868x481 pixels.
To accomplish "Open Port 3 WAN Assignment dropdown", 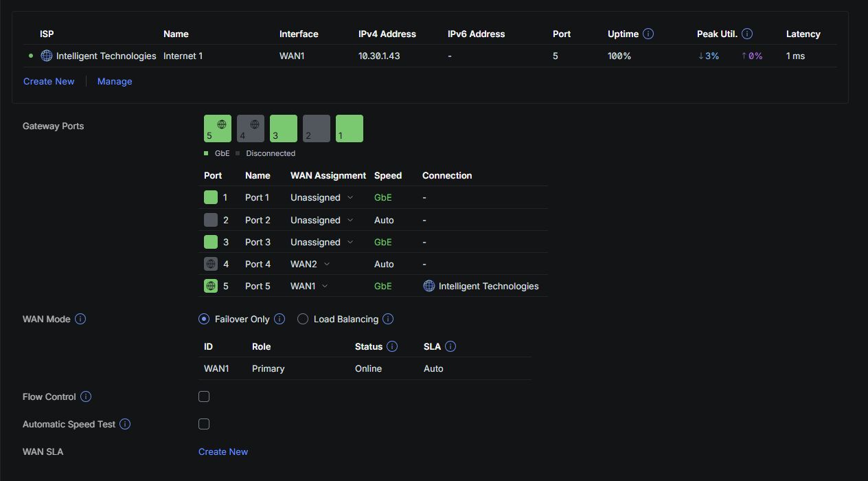I will coord(322,242).
